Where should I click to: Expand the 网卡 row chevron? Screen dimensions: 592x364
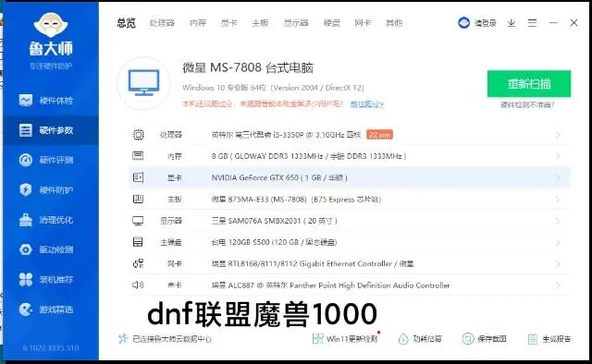[x=558, y=263]
